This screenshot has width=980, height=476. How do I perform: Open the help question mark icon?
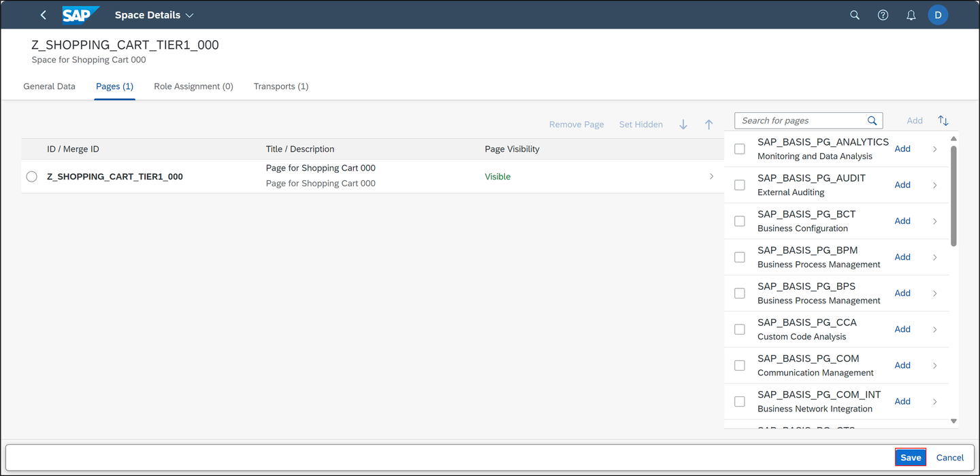pyautogui.click(x=883, y=15)
